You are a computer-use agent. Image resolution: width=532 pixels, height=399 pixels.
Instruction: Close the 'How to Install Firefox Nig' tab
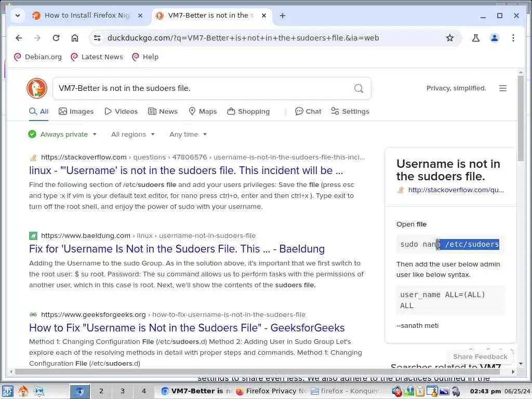(140, 16)
